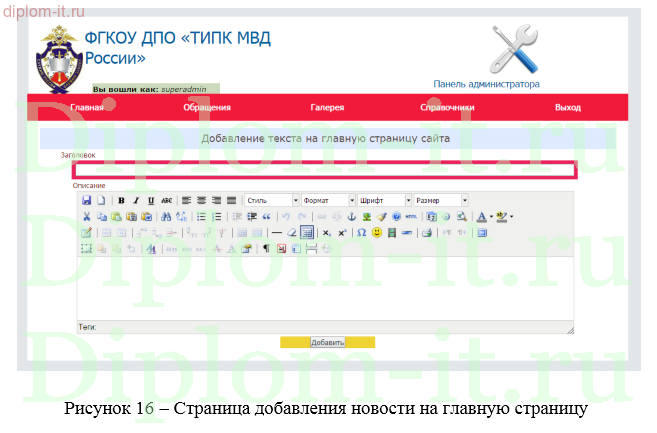
Task: Apply subscript formatting
Action: (326, 232)
